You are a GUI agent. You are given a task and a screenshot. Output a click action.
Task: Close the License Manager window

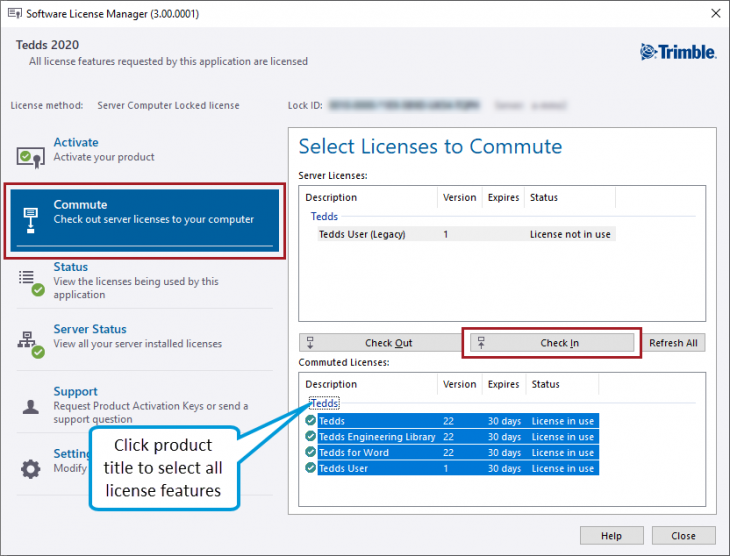click(716, 14)
